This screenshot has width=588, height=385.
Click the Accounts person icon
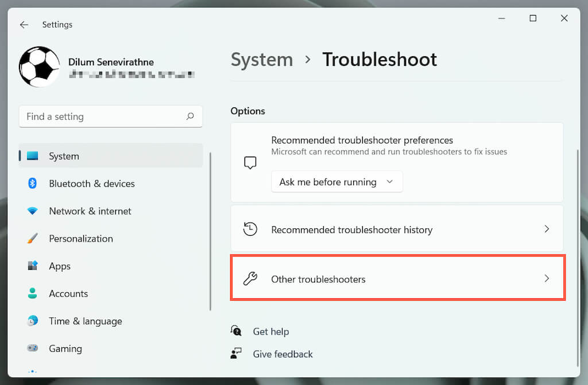point(33,294)
